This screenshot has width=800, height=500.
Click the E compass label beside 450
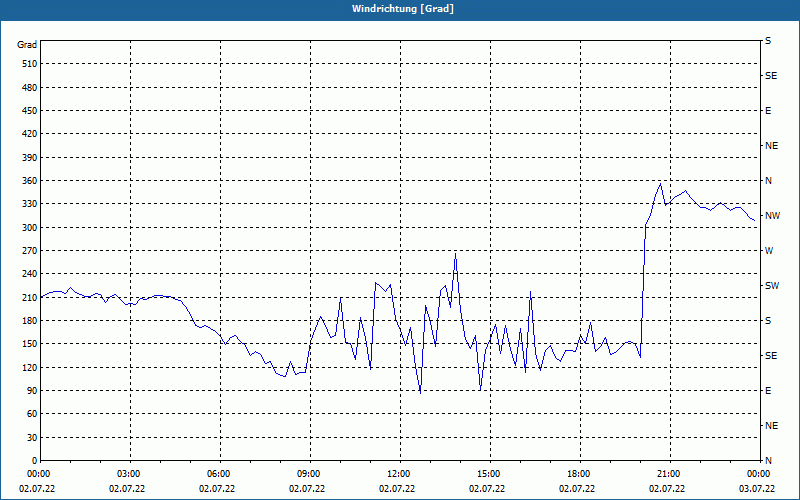point(768,111)
